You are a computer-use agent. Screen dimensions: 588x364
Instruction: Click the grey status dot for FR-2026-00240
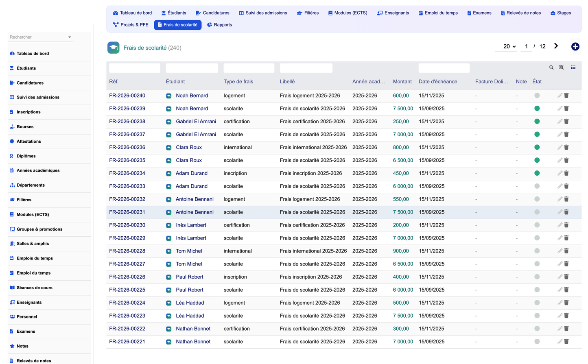(x=537, y=96)
